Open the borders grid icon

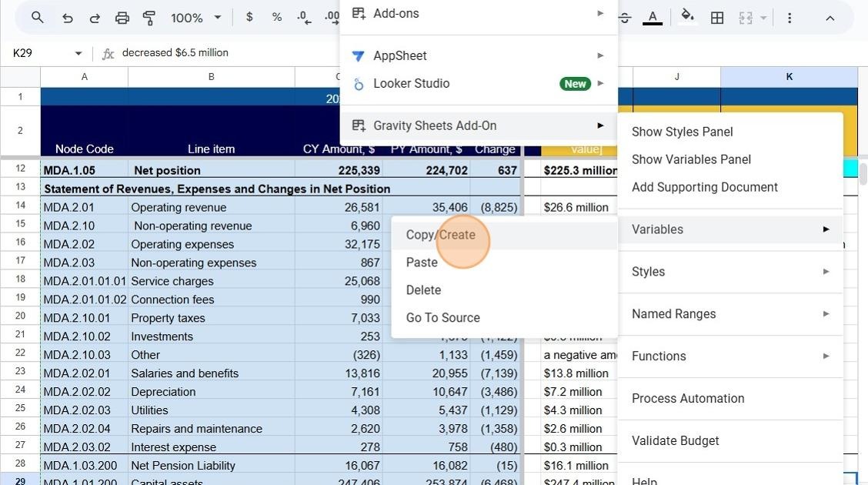tap(717, 18)
